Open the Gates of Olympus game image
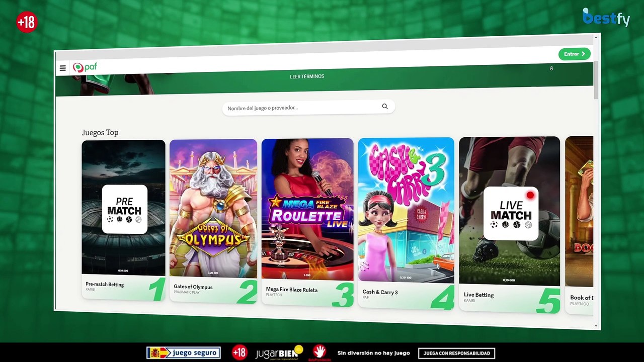The height and width of the screenshot is (362, 644). 213,209
